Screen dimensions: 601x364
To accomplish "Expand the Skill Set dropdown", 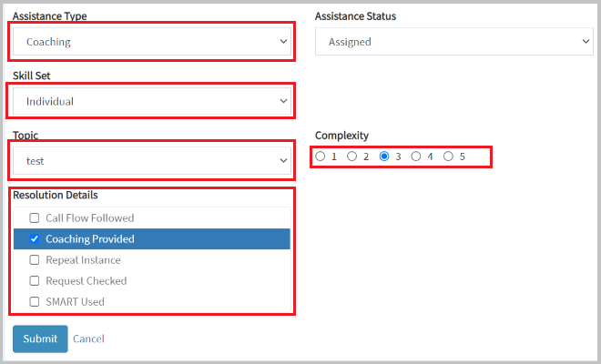I will pyautogui.click(x=152, y=101).
